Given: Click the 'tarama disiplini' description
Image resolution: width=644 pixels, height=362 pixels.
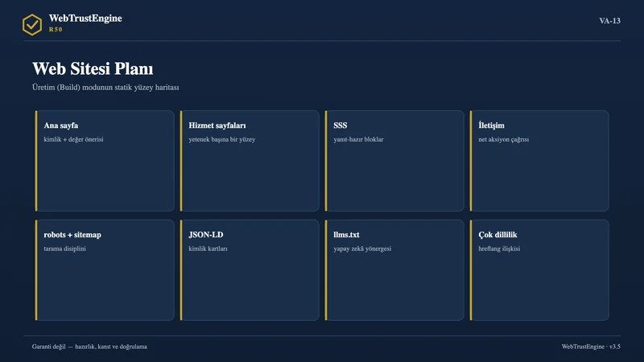Looking at the screenshot, I should coord(65,249).
